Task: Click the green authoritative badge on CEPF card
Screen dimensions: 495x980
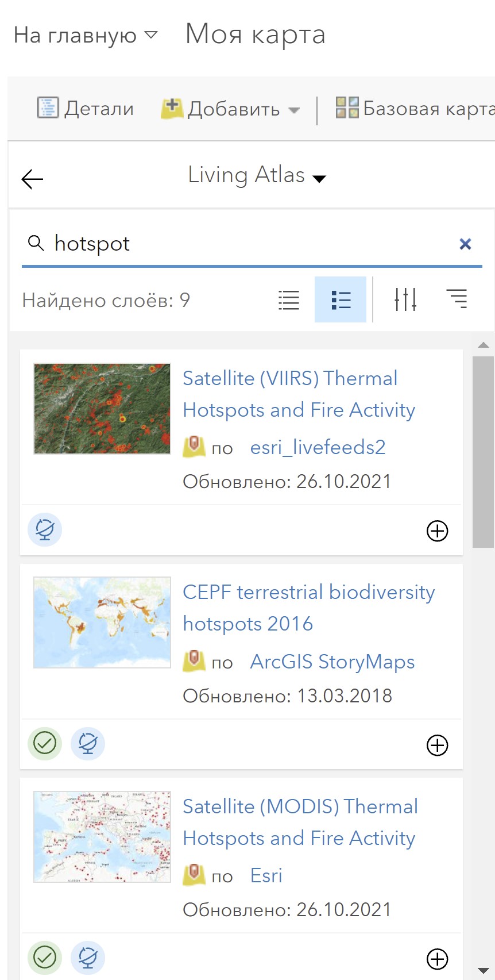Action: (45, 743)
